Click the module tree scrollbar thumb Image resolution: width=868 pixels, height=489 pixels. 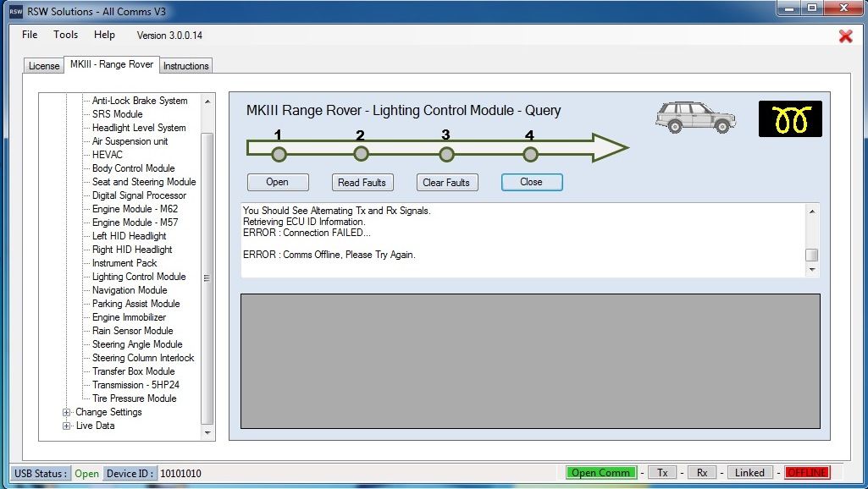point(207,278)
